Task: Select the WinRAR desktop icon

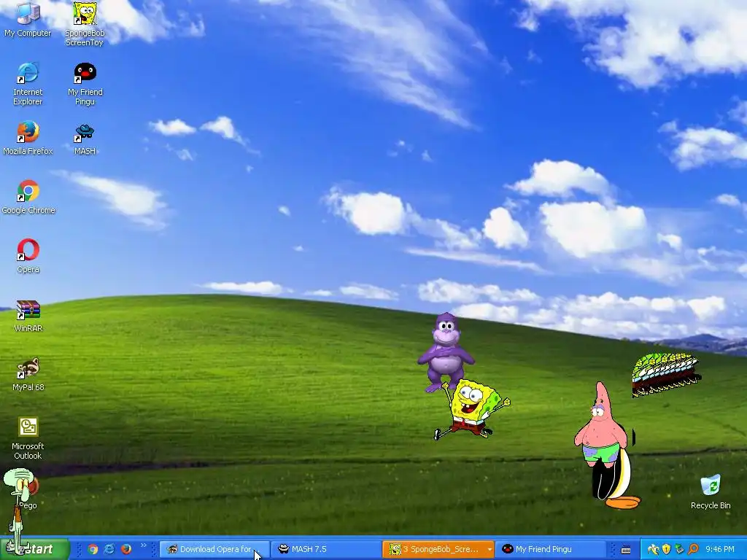Action: 28,315
